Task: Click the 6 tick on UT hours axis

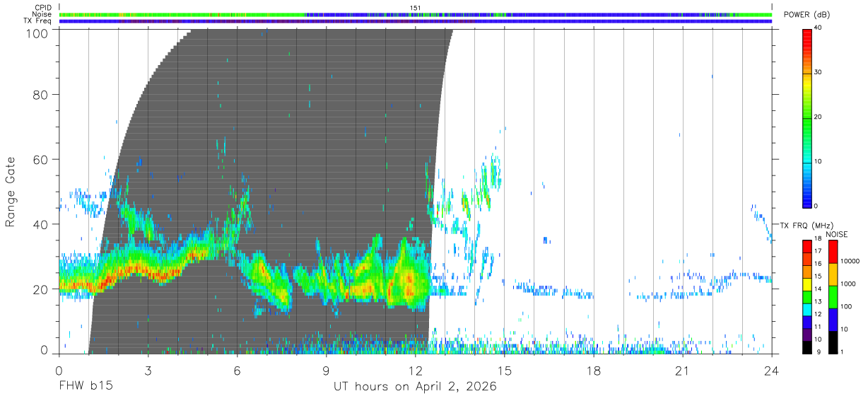Action: point(237,371)
